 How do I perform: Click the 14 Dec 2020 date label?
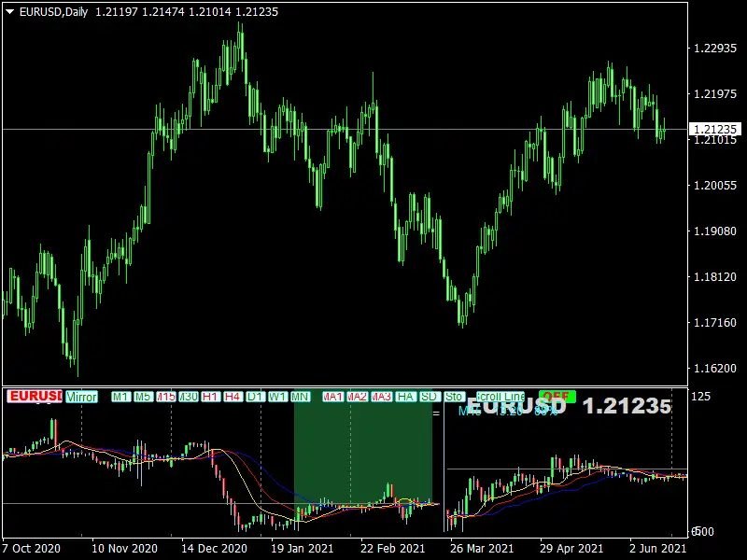coord(214,549)
